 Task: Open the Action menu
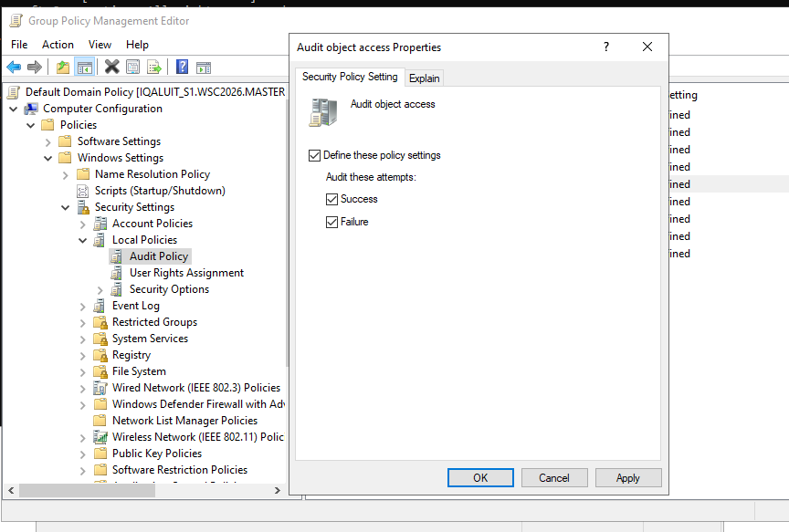click(58, 45)
